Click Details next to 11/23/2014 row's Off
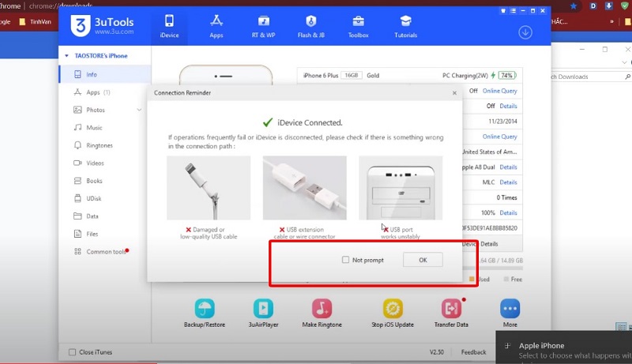 508,107
